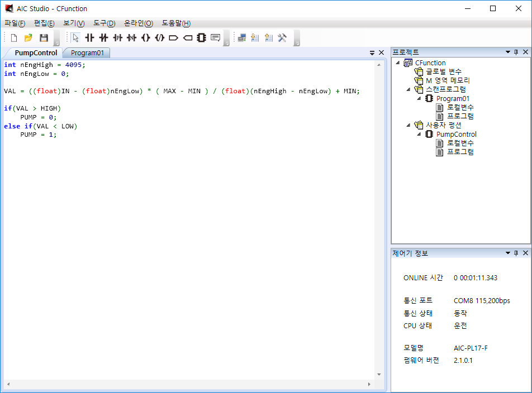Toggle auto-hide pin on the 제어기 정보 panel
The image size is (532, 393).
coord(516,253)
